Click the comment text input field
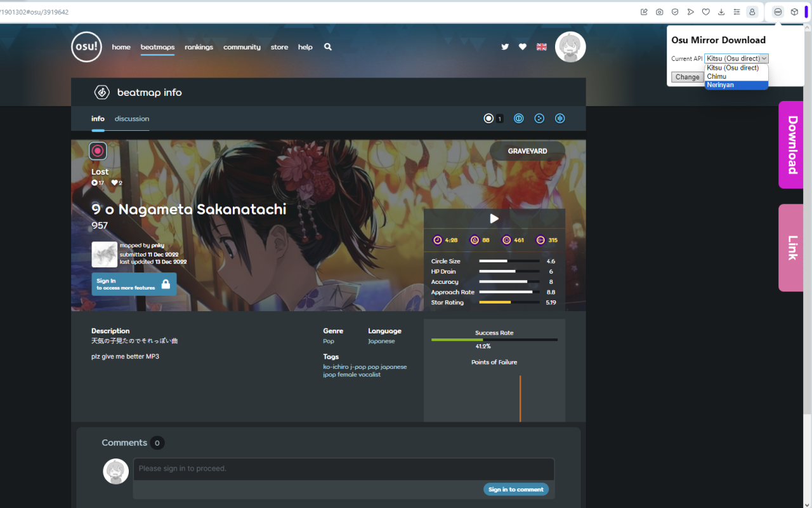Viewport: 812px width, 508px height. [343, 469]
